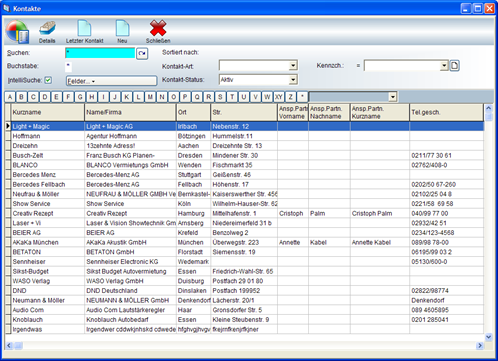This screenshot has width=498, height=361.
Task: Click Sennheiser Electronic KG cell
Action: point(130,262)
